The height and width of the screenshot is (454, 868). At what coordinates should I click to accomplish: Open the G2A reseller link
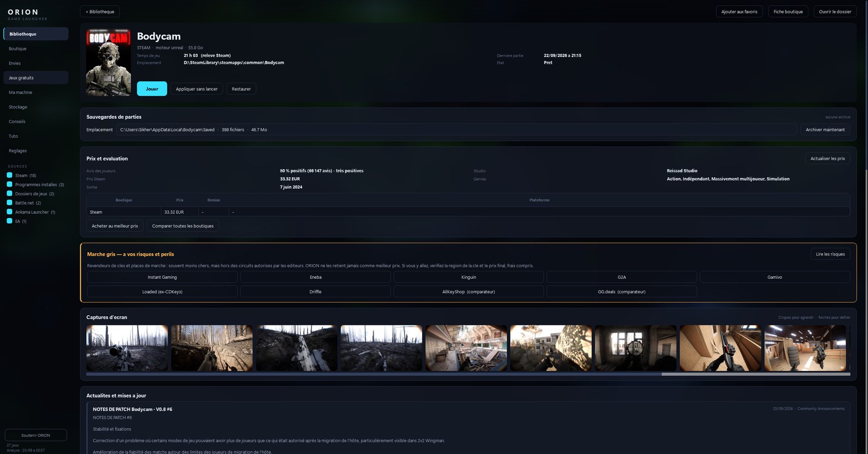[x=622, y=277]
